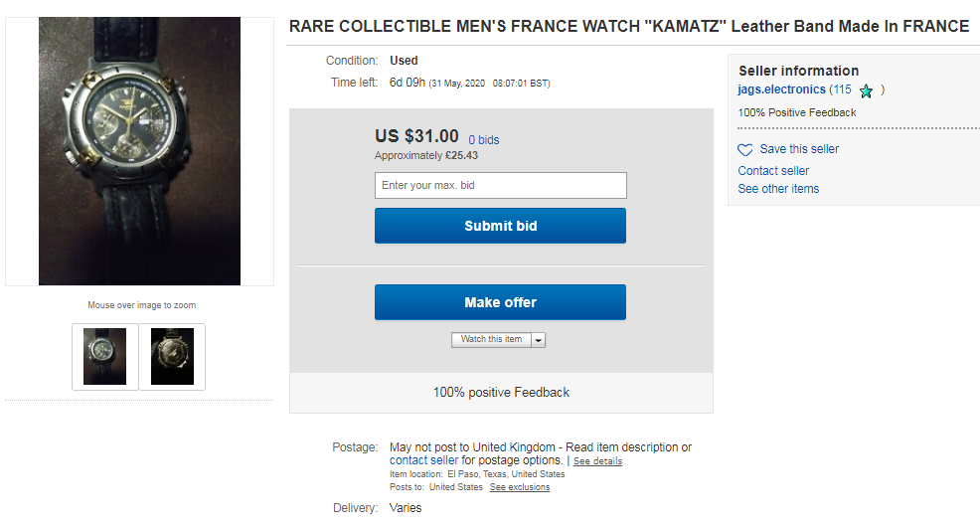Image resolution: width=980 pixels, height=526 pixels.
Task: Click the seller's feedback star icon
Action: (866, 90)
